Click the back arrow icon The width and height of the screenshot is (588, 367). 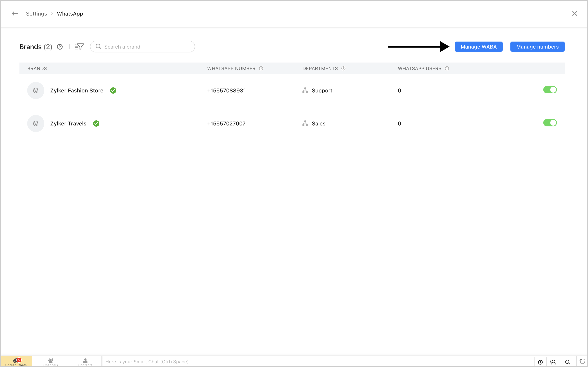point(15,14)
